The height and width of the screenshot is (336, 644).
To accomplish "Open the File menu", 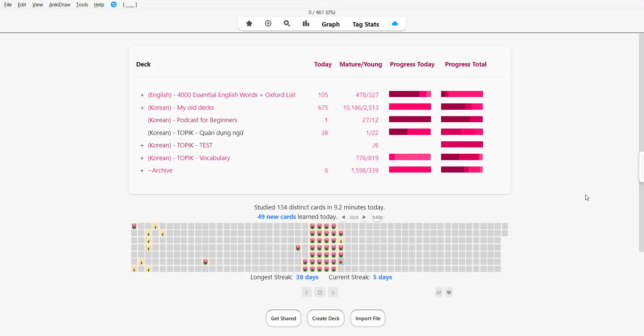I will 8,5.
